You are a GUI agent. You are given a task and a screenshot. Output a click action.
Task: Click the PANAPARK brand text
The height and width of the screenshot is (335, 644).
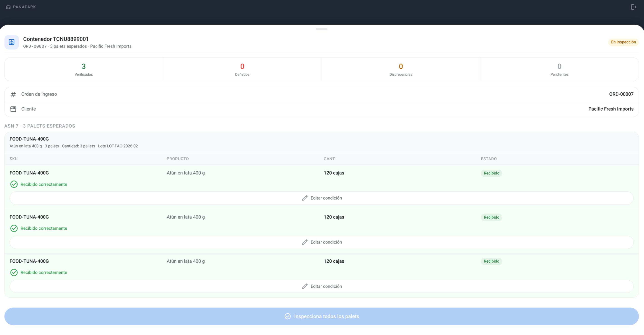[25, 7]
